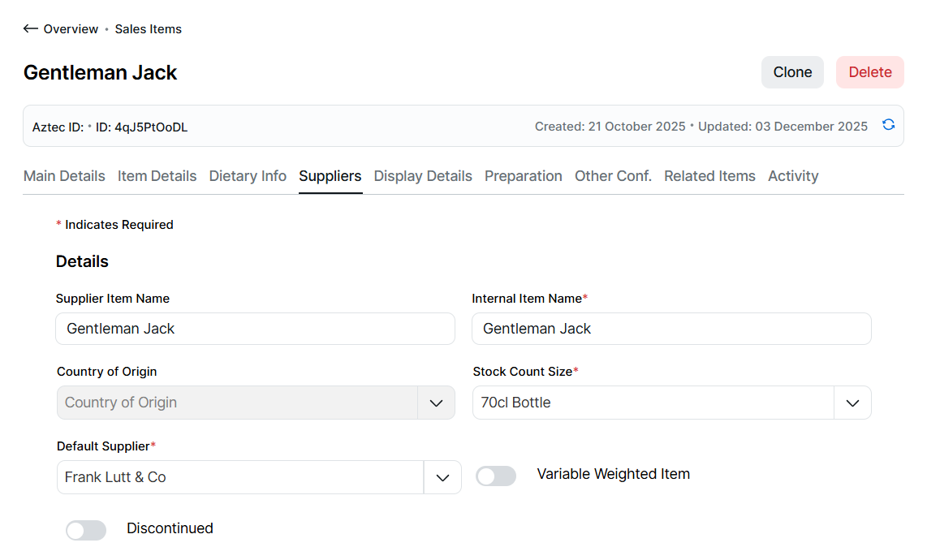The height and width of the screenshot is (560, 927).
Task: Go to the Dietary Info tab
Action: coord(248,176)
